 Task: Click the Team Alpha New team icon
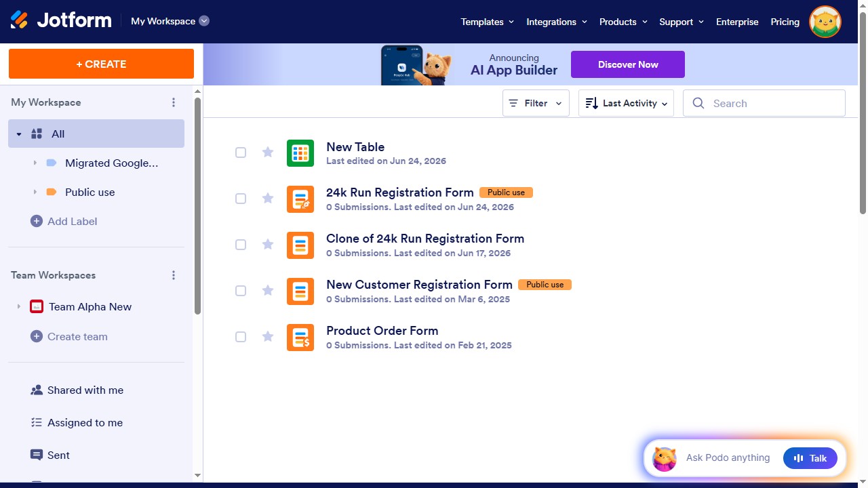pos(37,306)
